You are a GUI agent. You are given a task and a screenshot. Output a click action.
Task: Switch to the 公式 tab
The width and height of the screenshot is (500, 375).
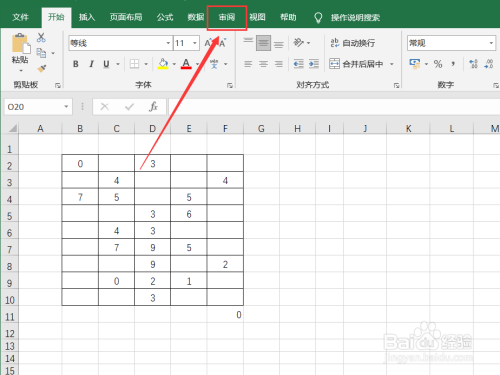tap(165, 17)
